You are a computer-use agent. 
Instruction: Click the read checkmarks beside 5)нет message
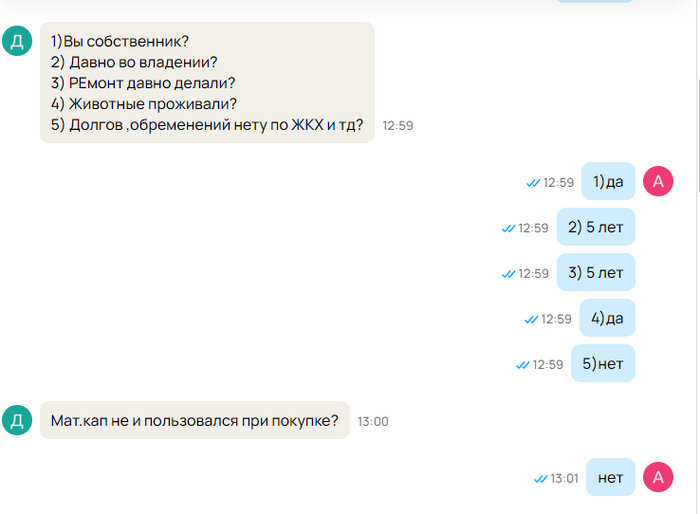coord(522,365)
